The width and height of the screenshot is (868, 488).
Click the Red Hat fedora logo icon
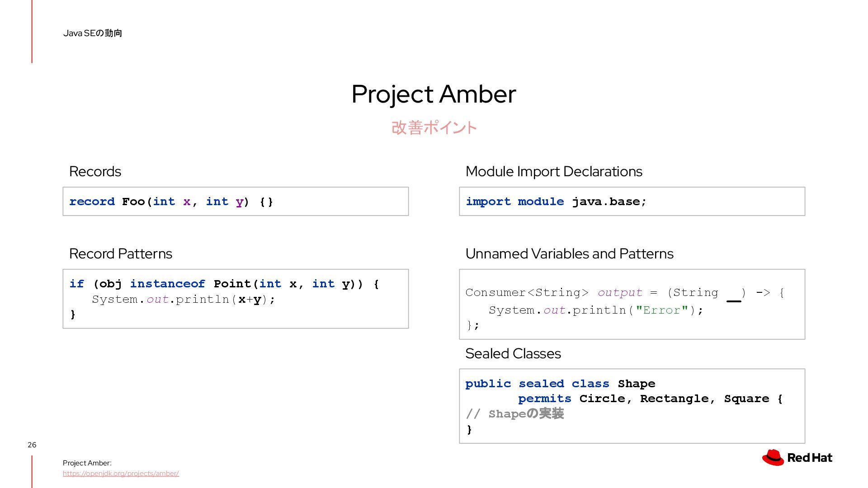point(773,458)
